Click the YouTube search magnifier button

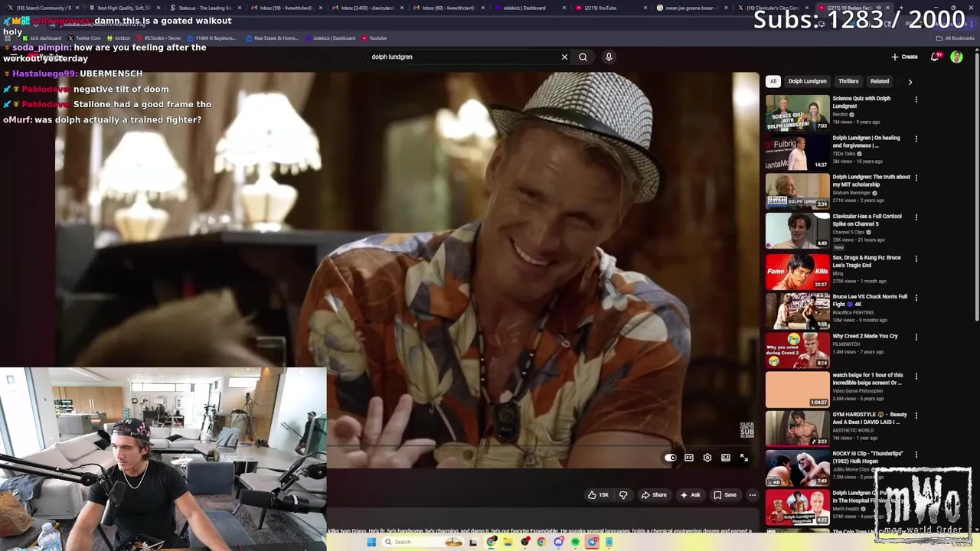(583, 57)
